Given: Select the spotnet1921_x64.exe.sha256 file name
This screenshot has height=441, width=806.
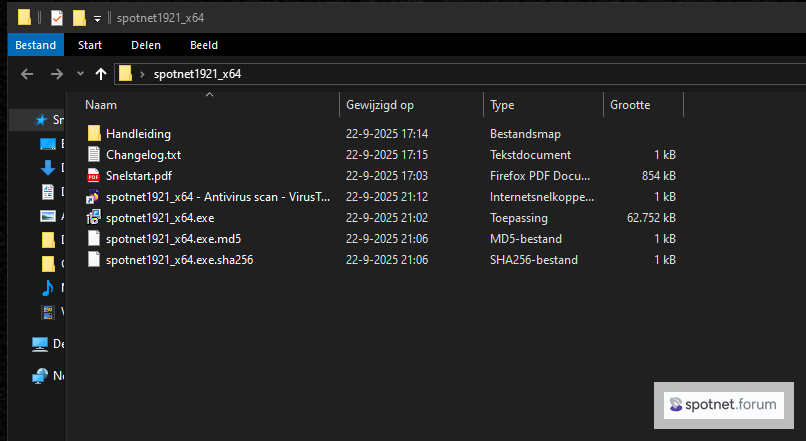Looking at the screenshot, I should click(179, 260).
